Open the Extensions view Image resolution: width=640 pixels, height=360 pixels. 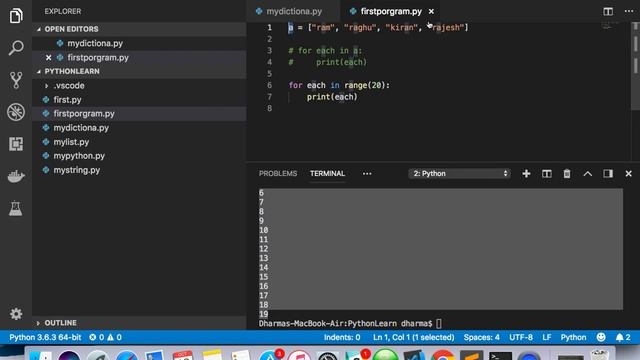pos(16,144)
